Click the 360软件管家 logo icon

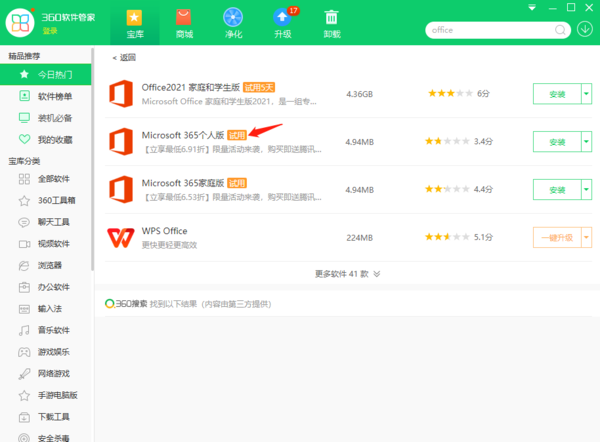20,22
